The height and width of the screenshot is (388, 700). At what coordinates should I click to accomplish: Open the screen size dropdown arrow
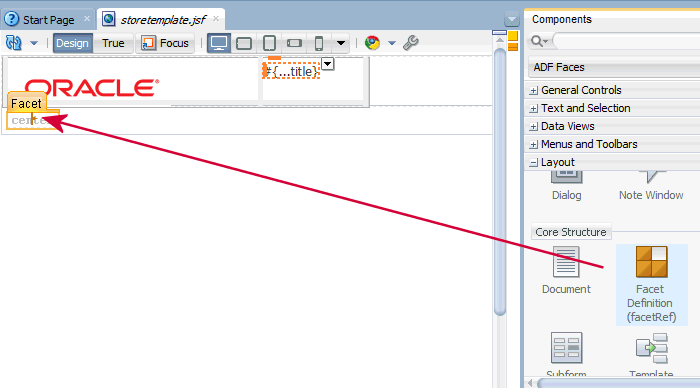pos(341,43)
